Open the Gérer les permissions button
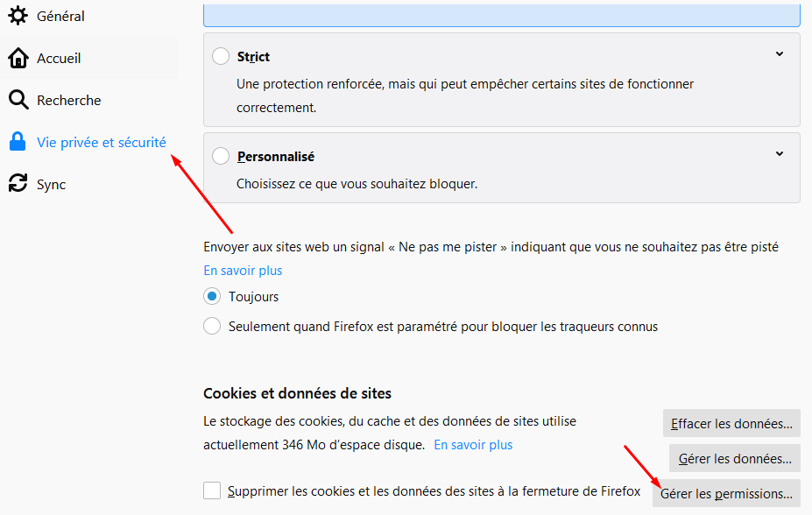This screenshot has height=515, width=812. pos(726,493)
